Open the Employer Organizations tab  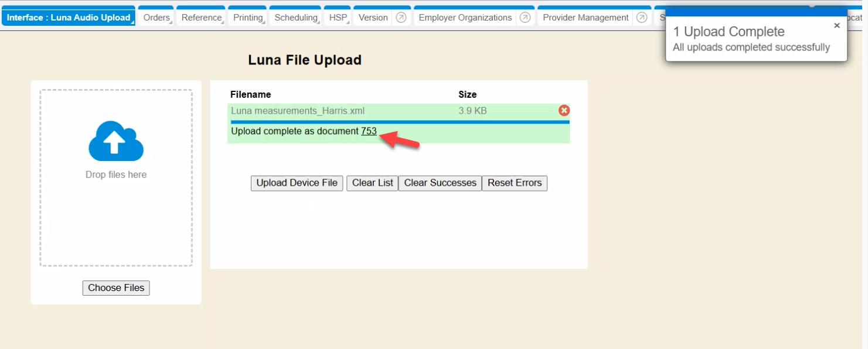[465, 18]
